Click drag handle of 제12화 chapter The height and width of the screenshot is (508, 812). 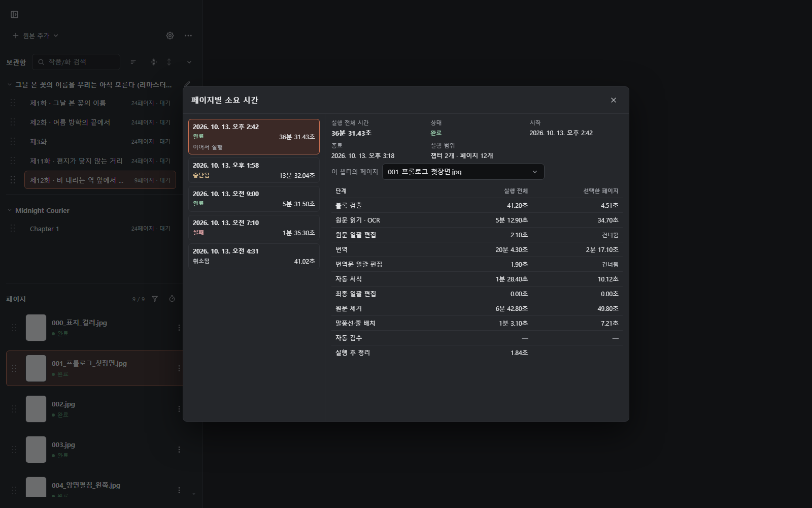coord(13,180)
